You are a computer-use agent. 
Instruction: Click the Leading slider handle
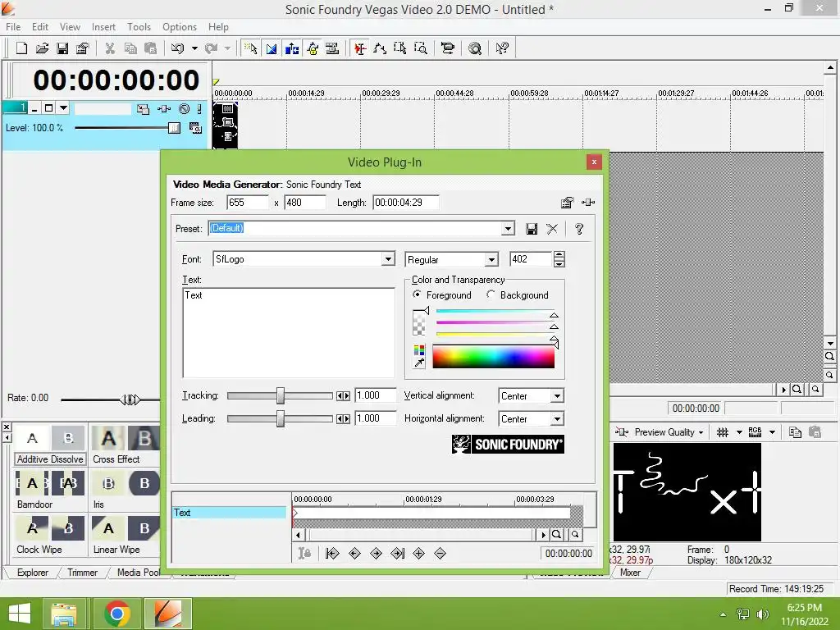click(x=281, y=419)
